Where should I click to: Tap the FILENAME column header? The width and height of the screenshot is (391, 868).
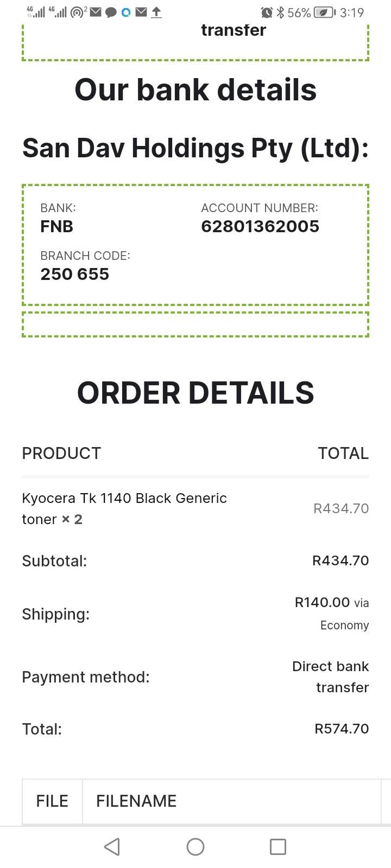(136, 801)
